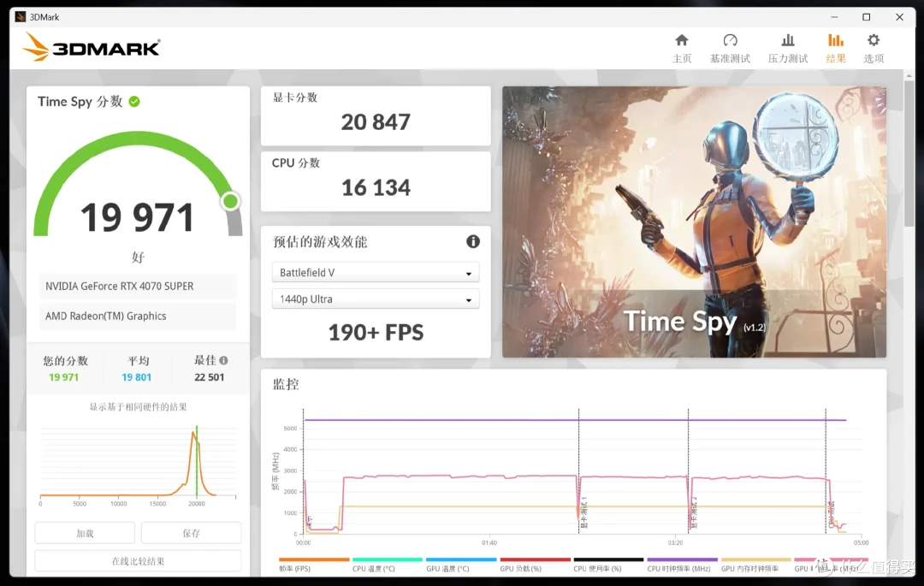Open the 压力测试 stress test icon
The width and height of the screenshot is (924, 586).
point(787,40)
